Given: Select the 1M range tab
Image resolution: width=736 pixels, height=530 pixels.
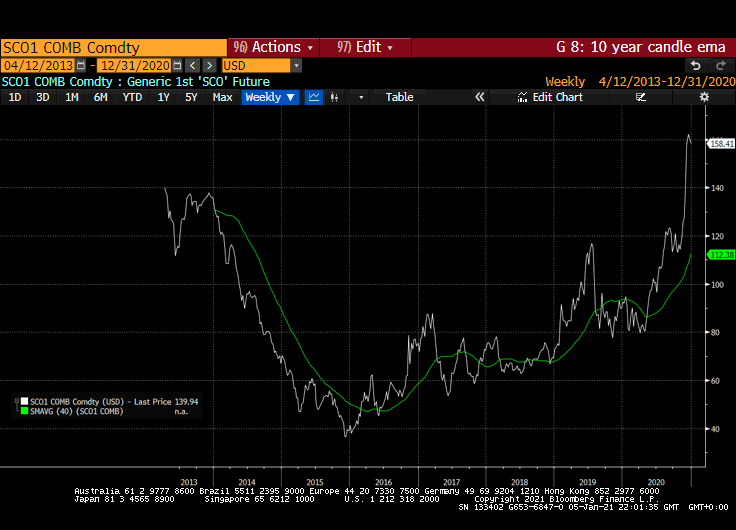Looking at the screenshot, I should tap(71, 97).
